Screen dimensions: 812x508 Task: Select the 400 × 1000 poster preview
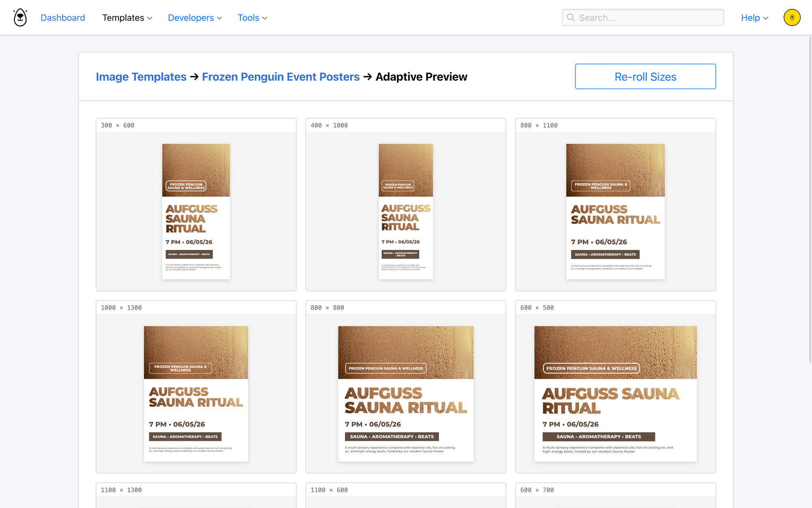[406, 211]
